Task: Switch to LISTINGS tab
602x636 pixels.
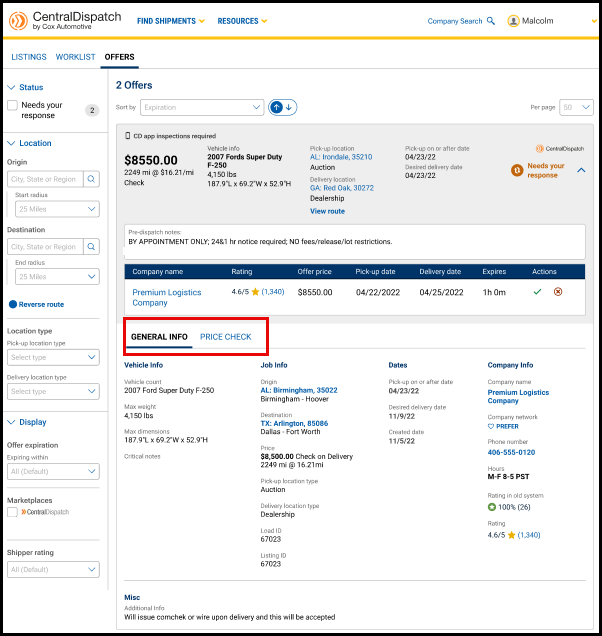Action: 29,57
